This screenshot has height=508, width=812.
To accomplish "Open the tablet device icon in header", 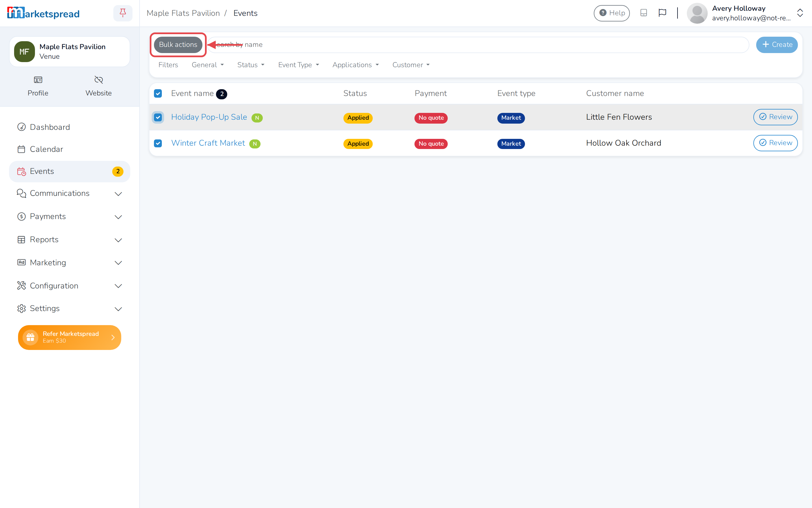I will pyautogui.click(x=643, y=13).
